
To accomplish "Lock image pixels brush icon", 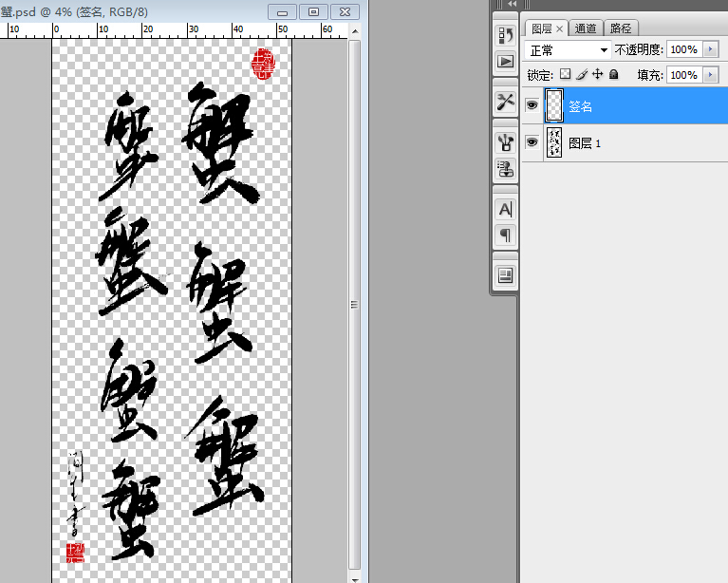I will coord(581,74).
